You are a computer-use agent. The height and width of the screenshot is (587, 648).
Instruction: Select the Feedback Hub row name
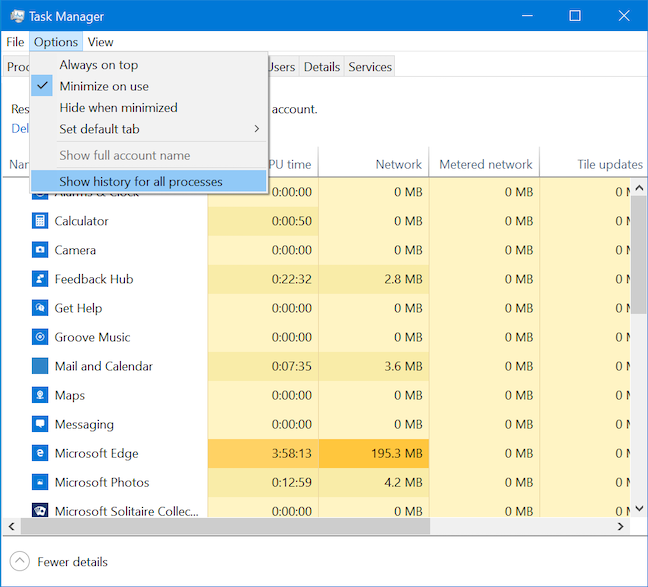point(94,279)
